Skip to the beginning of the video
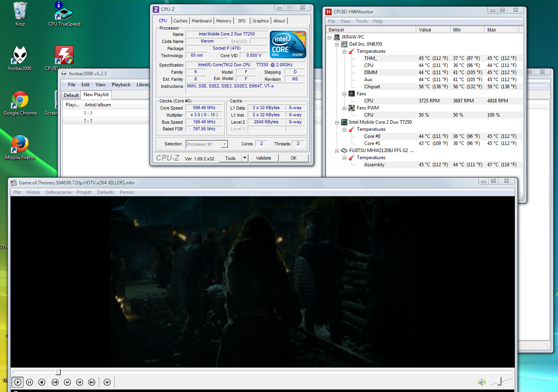The width and height of the screenshot is (558, 392). [x=55, y=382]
